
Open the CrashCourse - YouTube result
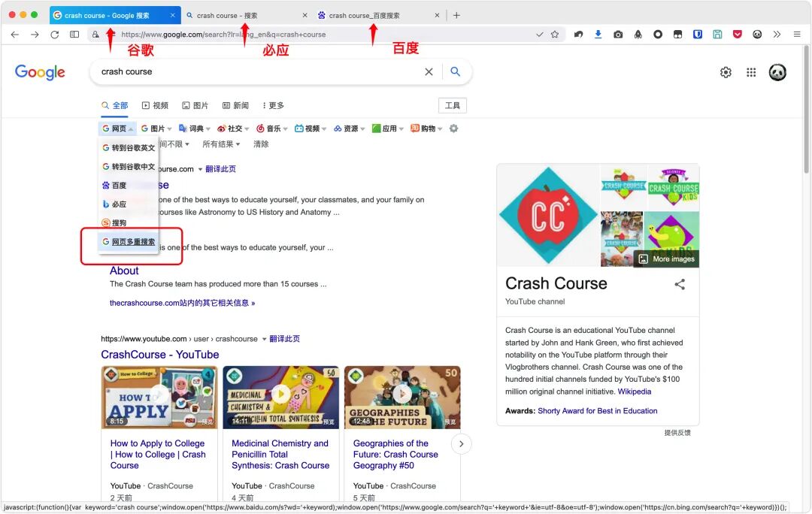pyautogui.click(x=160, y=355)
